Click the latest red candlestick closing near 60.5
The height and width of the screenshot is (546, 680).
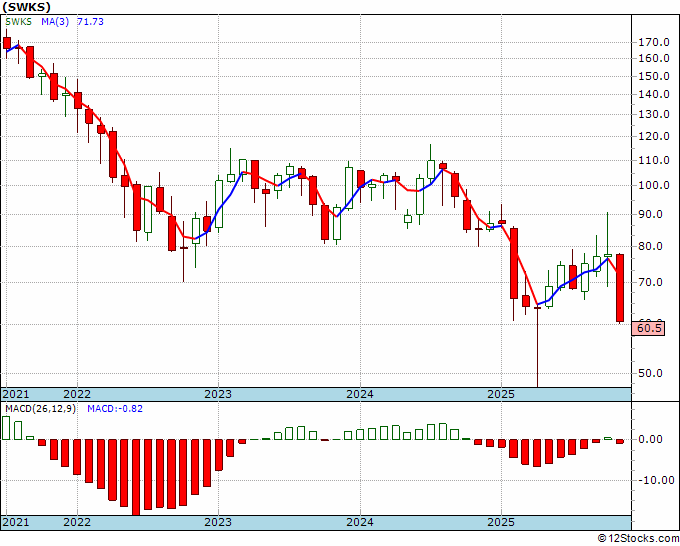click(x=620, y=288)
